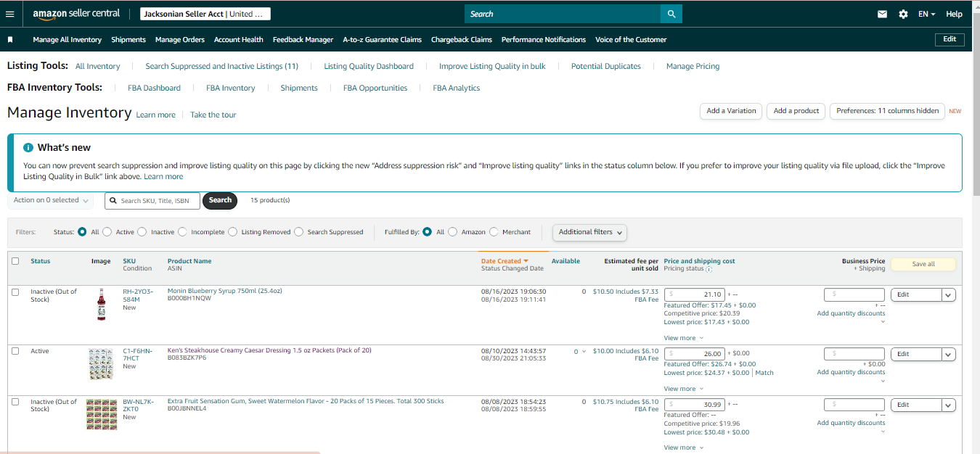
Task: Open the EN language dropdown
Action: (x=926, y=14)
